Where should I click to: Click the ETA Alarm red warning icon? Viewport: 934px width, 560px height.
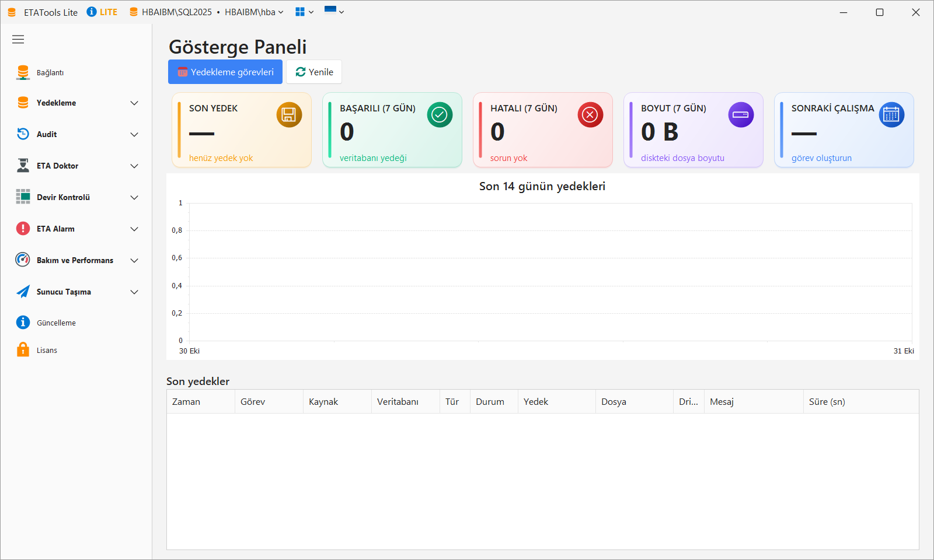(23, 228)
